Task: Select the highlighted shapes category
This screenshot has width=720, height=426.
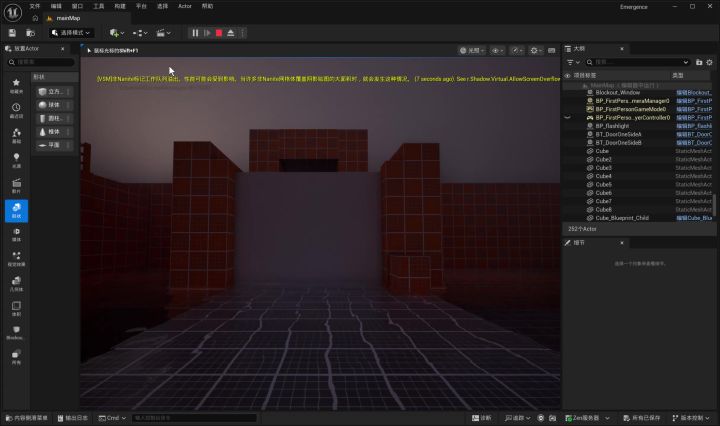Action: [16, 210]
